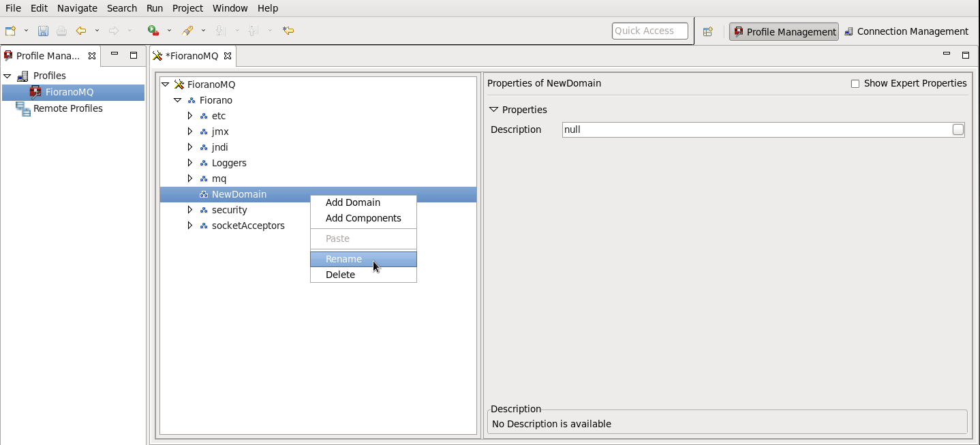Click the flashlight Search toolbar icon
980x445 pixels.
[187, 31]
